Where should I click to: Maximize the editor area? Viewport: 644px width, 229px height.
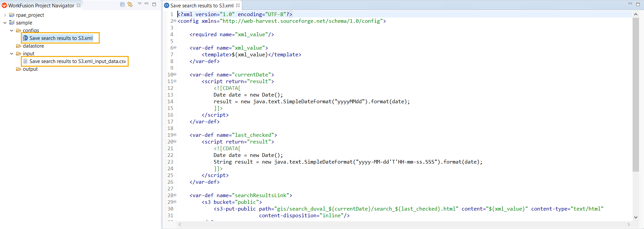pos(638,4)
